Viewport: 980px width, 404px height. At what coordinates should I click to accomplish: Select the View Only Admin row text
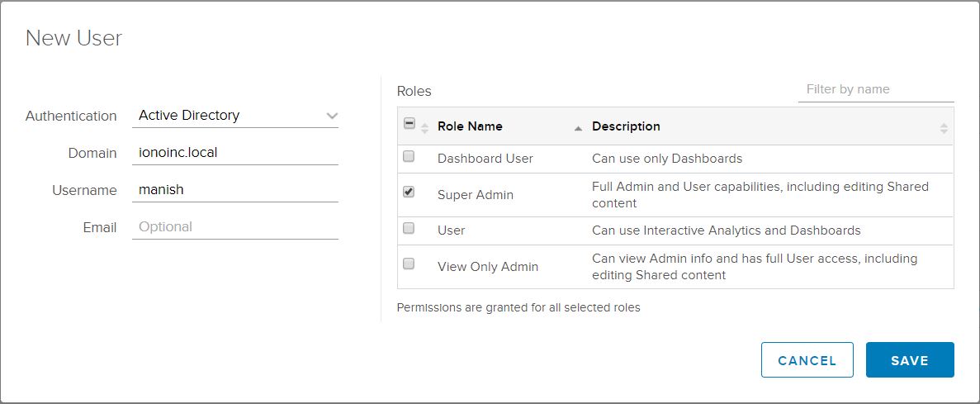[x=488, y=267]
